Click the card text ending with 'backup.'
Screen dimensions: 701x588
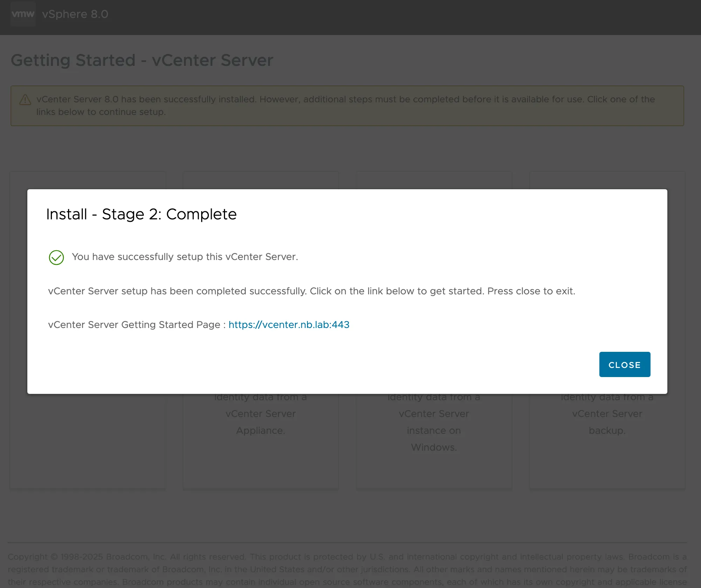(607, 414)
